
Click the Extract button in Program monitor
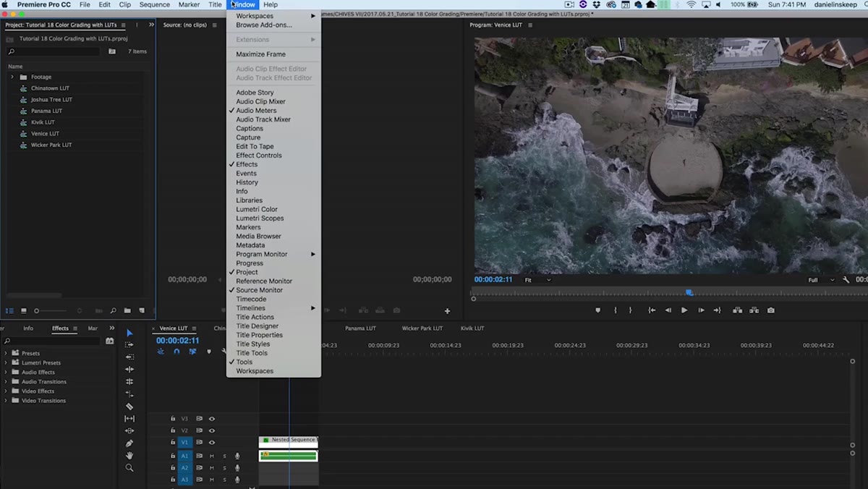pyautogui.click(x=754, y=310)
